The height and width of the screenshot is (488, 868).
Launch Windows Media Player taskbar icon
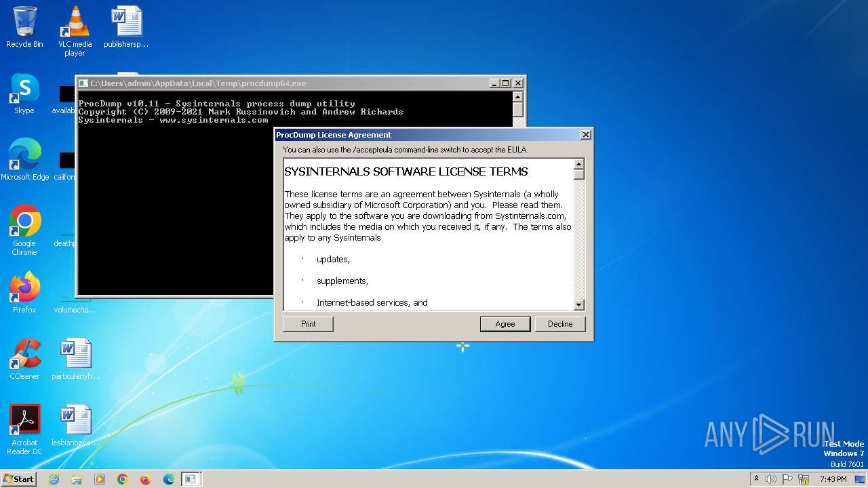click(x=100, y=479)
